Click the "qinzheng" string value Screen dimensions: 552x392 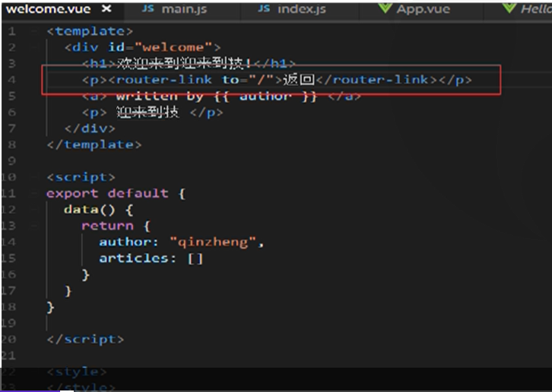click(x=213, y=242)
